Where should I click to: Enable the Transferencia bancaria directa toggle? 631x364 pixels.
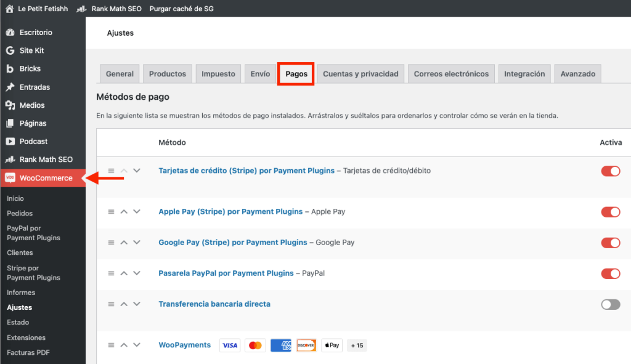tap(610, 304)
